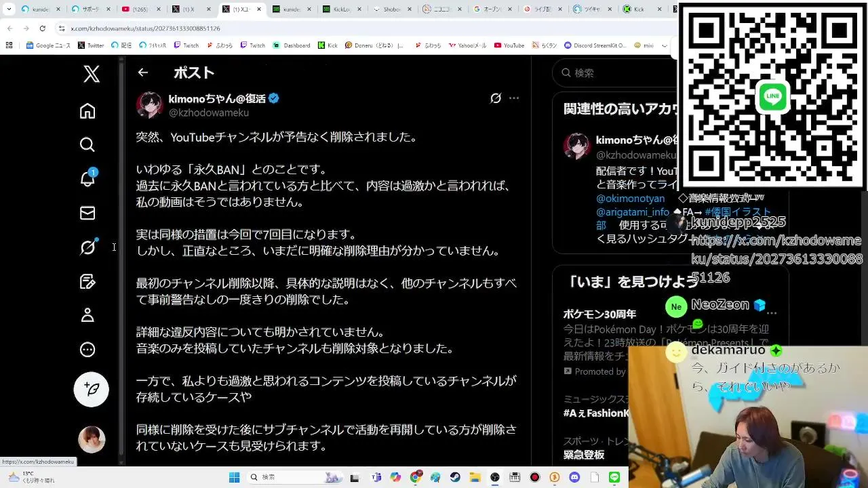Viewport: 868px width, 488px height.
Task: Open the Dashboard bookmark
Action: click(292, 45)
